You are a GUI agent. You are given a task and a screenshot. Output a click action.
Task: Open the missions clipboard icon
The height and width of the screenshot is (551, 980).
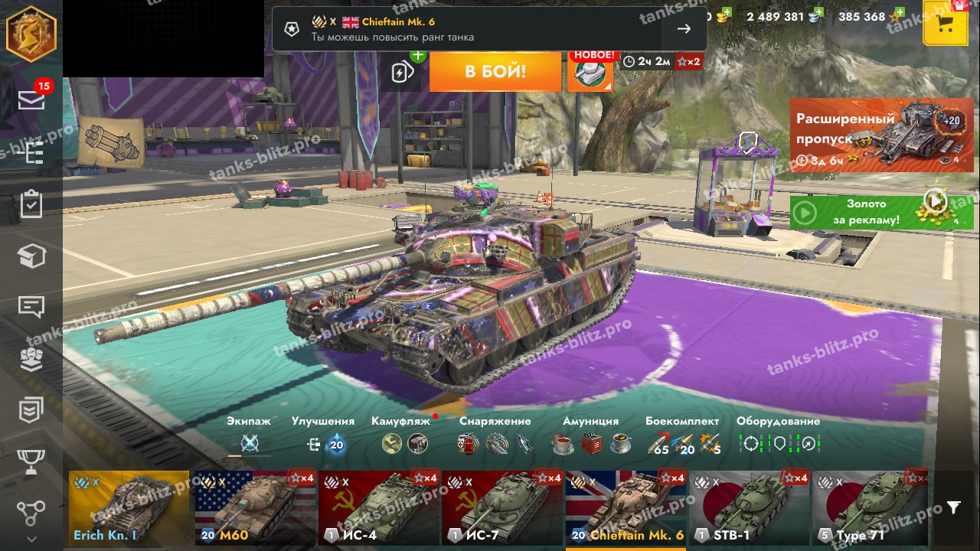(31, 204)
